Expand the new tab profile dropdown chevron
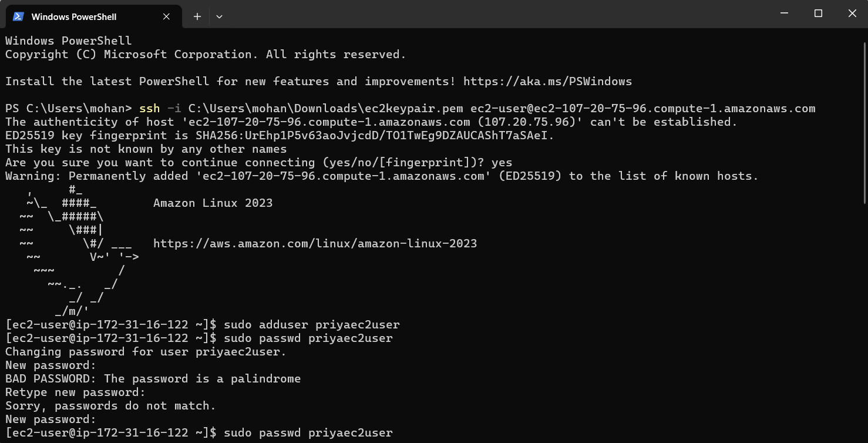This screenshot has height=443, width=868. coord(219,16)
